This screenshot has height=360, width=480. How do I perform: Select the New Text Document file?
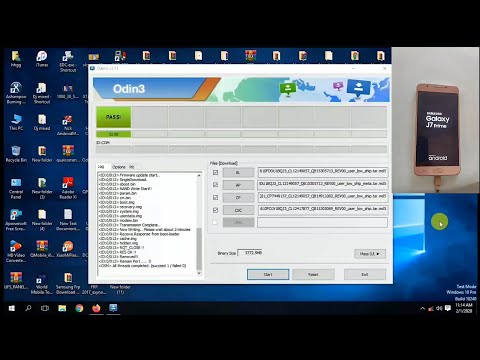[x=68, y=220]
